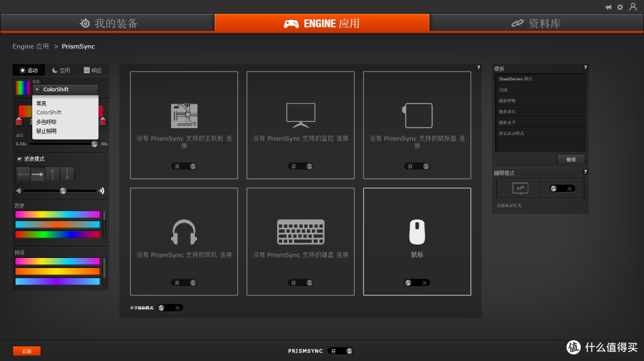
Task: Toggle the 左手鼠标模式 switch
Action: point(170,307)
